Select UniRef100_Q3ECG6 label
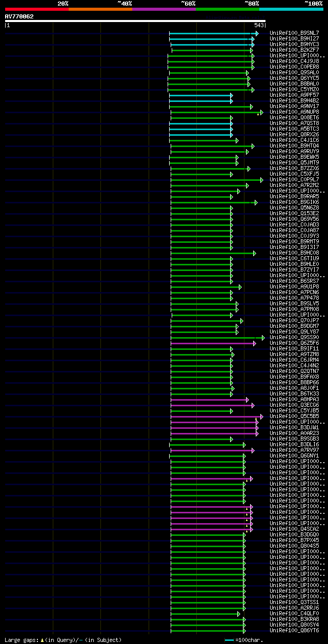 point(294,405)
